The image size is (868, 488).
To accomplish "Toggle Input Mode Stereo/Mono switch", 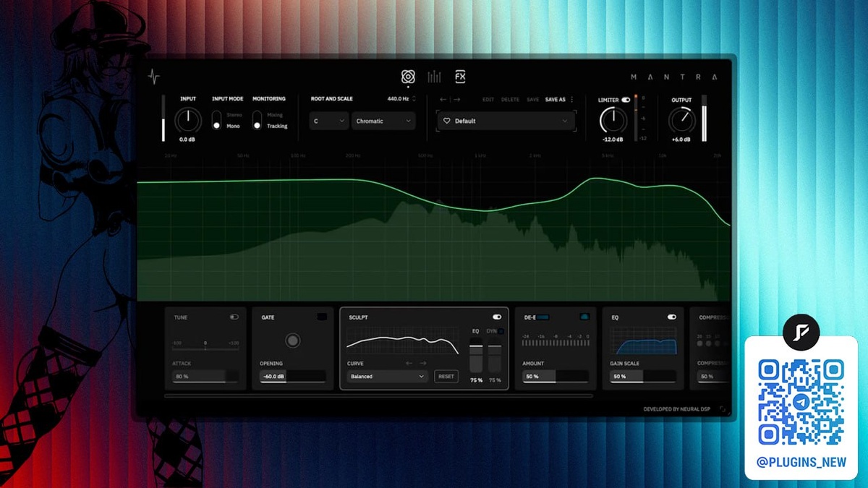I will pos(216,120).
